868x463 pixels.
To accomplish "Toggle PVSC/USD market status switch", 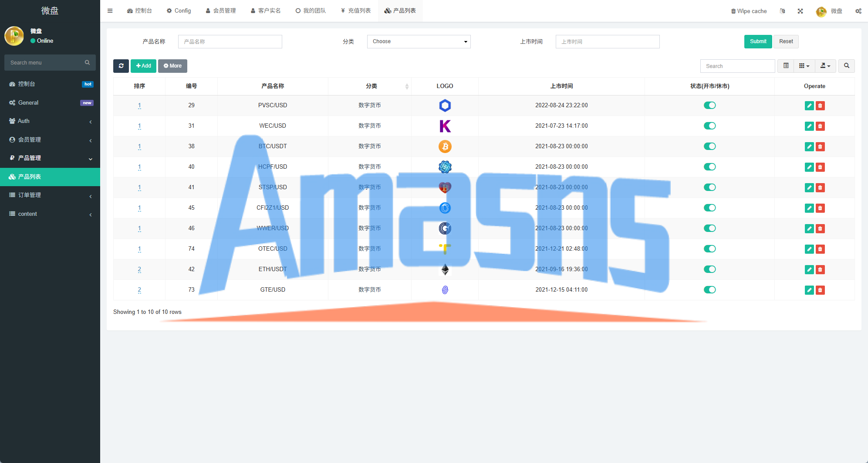I will pyautogui.click(x=709, y=105).
